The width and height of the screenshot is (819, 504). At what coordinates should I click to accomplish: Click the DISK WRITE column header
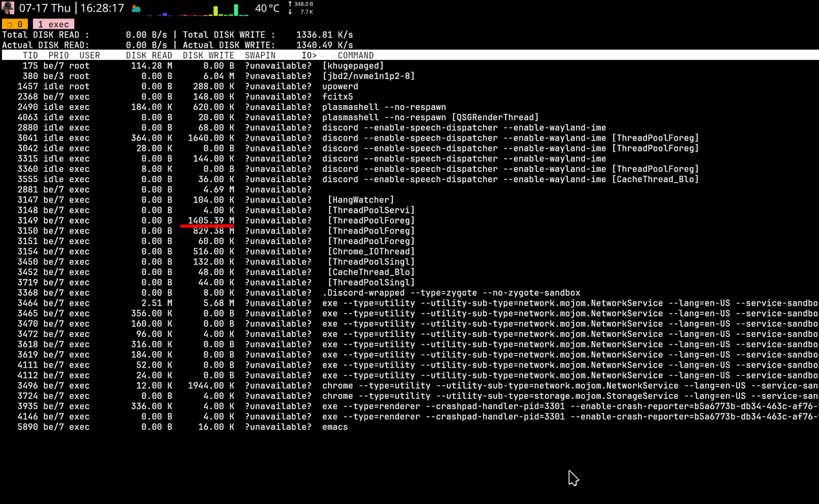[208, 55]
